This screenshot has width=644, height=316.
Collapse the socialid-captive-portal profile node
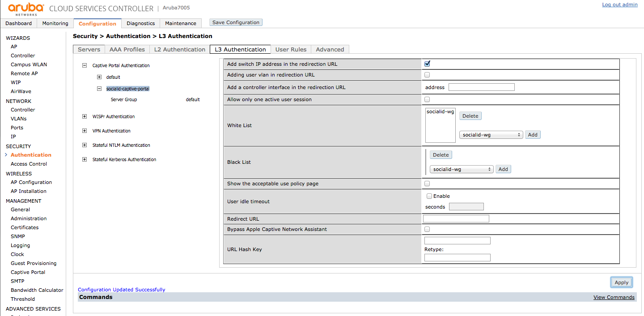99,89
